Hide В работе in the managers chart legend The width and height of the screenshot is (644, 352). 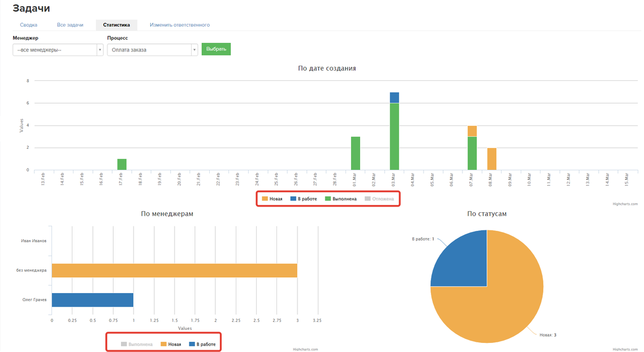[x=202, y=344]
